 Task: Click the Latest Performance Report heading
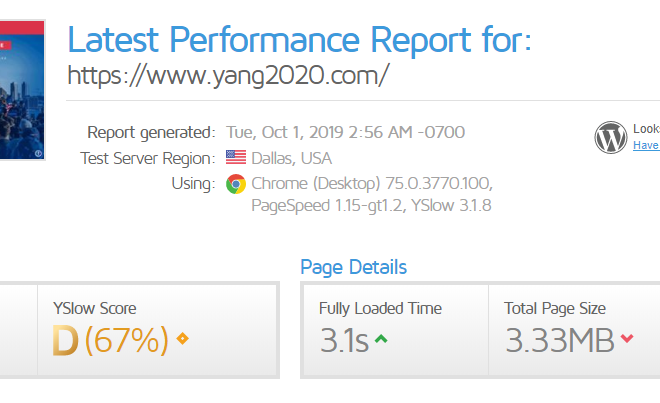click(299, 40)
